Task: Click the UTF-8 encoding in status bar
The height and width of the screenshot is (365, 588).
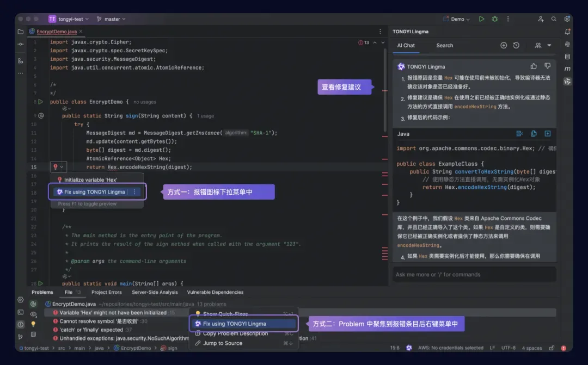Action: click(x=509, y=348)
